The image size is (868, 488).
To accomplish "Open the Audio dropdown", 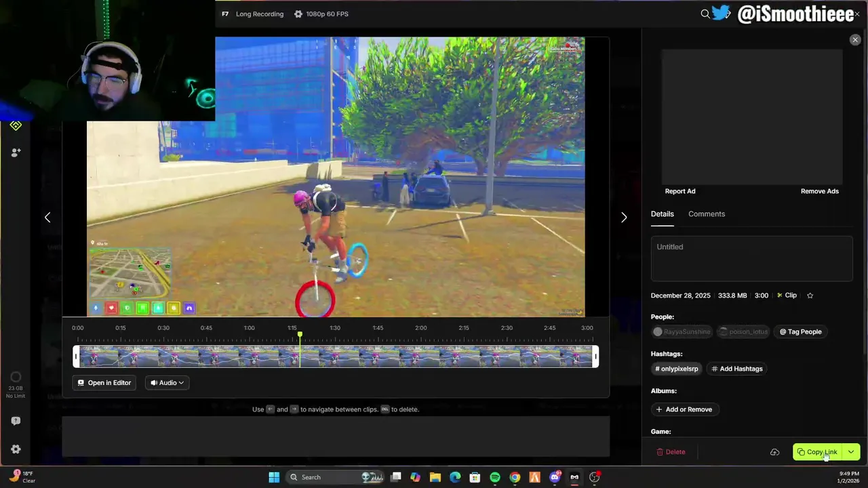I will coord(167,383).
